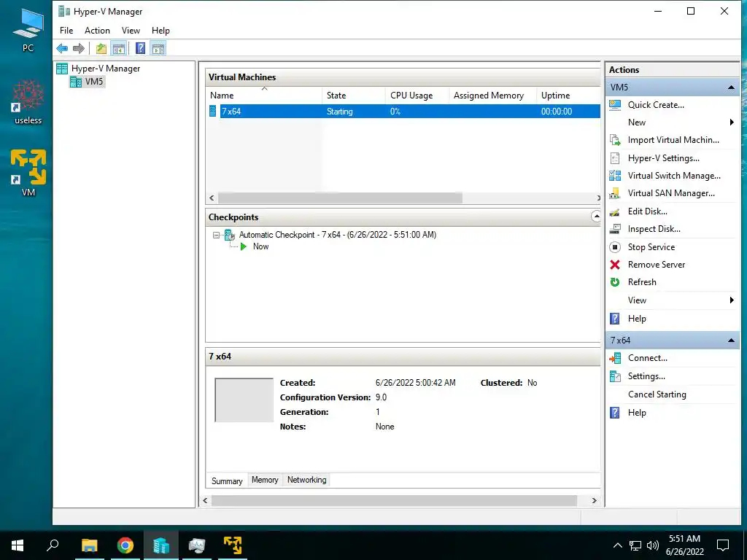747x560 pixels.
Task: Open Google Chrome from the taskbar
Action: point(125,545)
